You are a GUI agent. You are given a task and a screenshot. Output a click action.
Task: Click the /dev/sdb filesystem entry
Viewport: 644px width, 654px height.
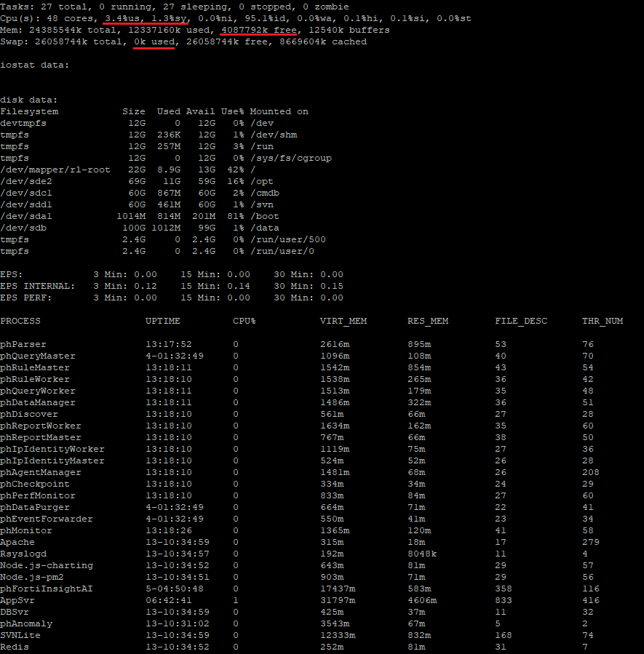23,228
